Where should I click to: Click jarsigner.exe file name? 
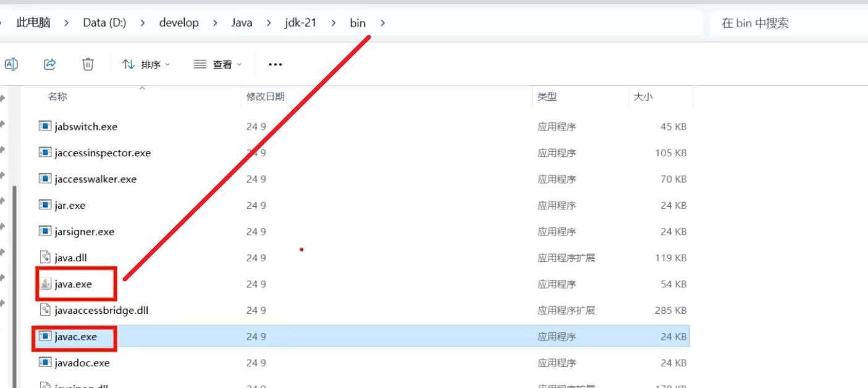[85, 232]
